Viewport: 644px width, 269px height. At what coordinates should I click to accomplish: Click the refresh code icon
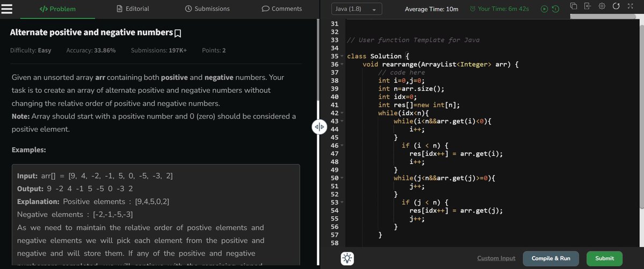click(x=616, y=6)
